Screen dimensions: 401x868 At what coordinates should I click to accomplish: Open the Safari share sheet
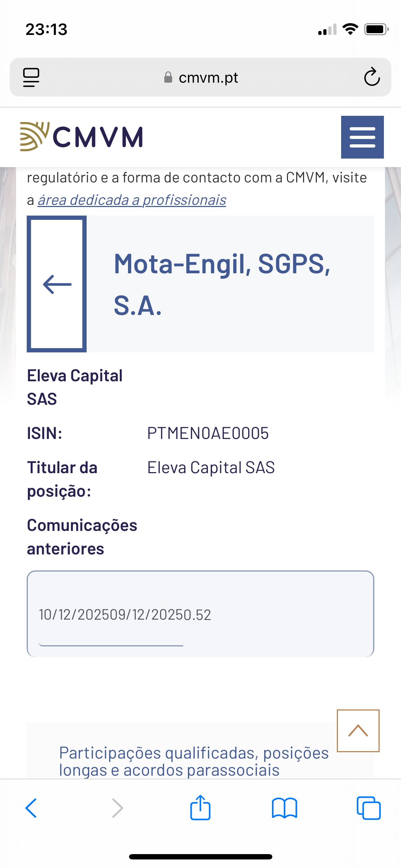pyautogui.click(x=200, y=807)
